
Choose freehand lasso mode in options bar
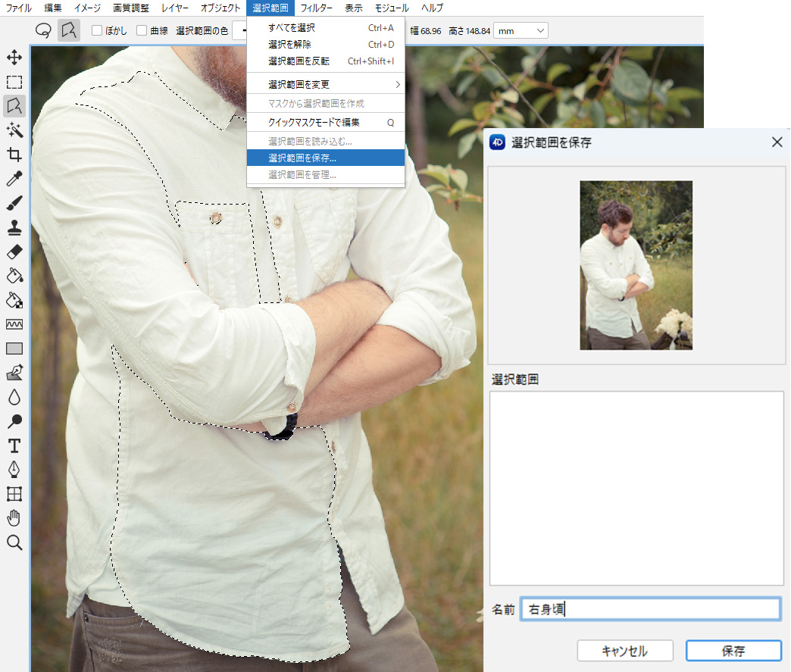(43, 31)
